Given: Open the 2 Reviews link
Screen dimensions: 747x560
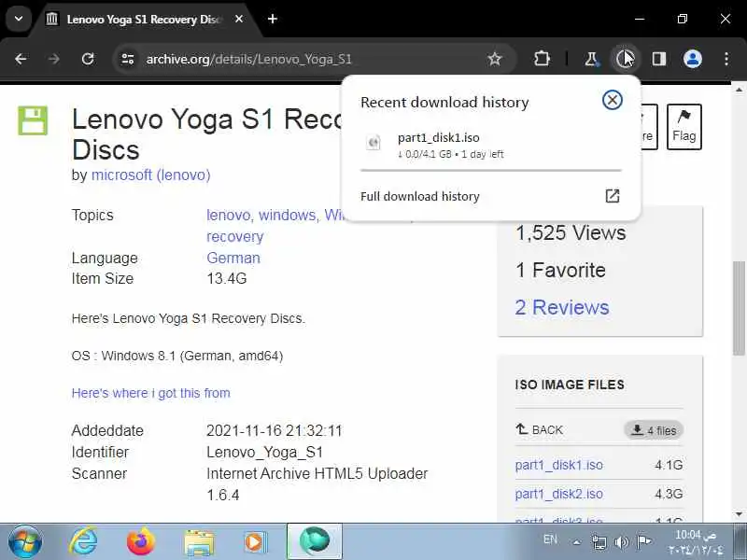Looking at the screenshot, I should click(x=562, y=307).
